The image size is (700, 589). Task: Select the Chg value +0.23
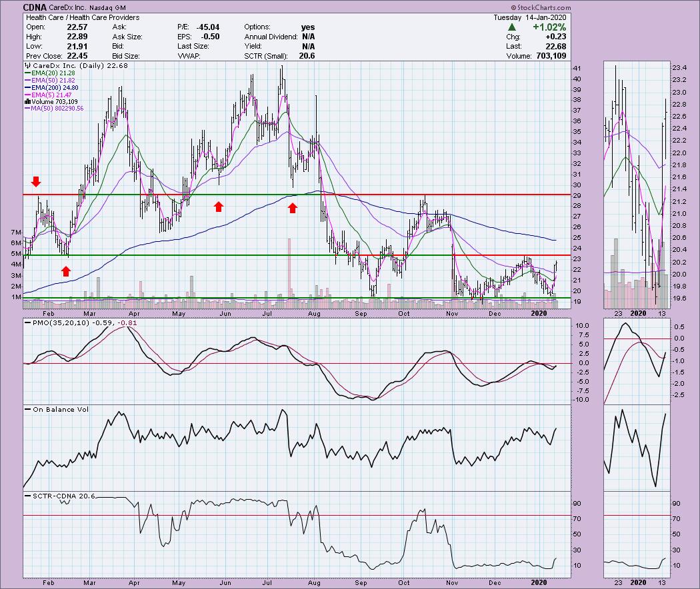click(555, 37)
